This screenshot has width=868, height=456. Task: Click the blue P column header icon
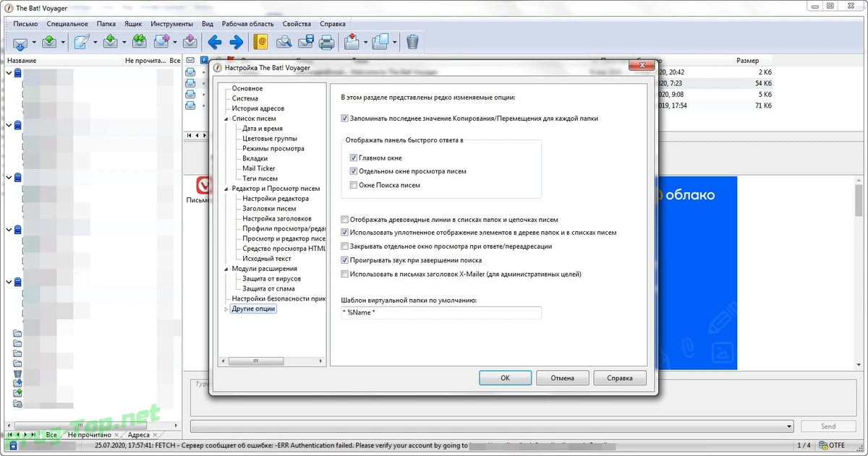point(204,60)
